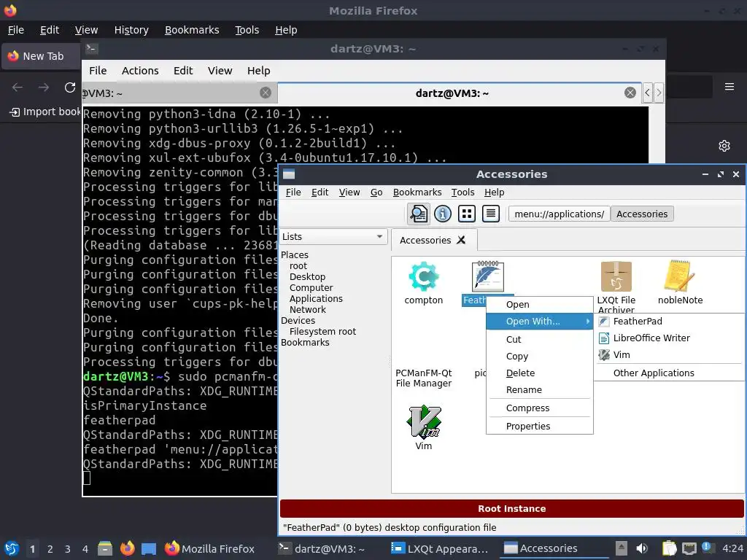This screenshot has height=560, width=747.
Task: Click Import bookmarks in Firefox
Action: [45, 112]
